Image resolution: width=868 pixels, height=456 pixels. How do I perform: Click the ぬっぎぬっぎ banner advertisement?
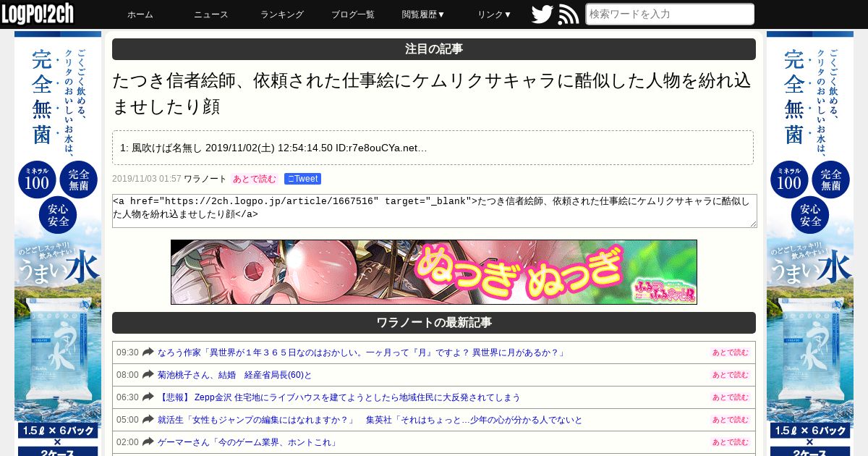[434, 272]
